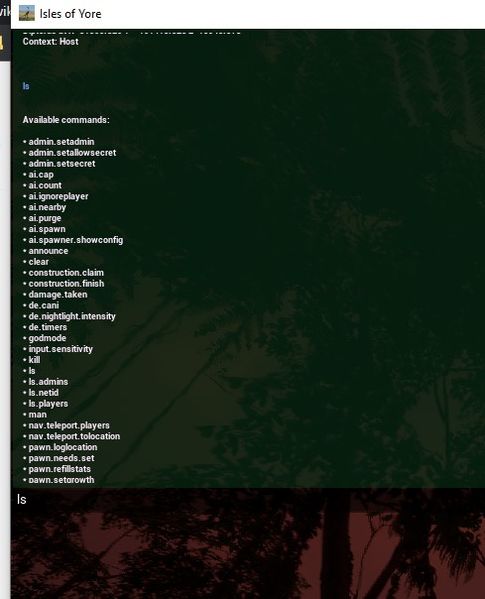Image resolution: width=485 pixels, height=599 pixels.
Task: Click the ls.players command entry
Action: 48,403
